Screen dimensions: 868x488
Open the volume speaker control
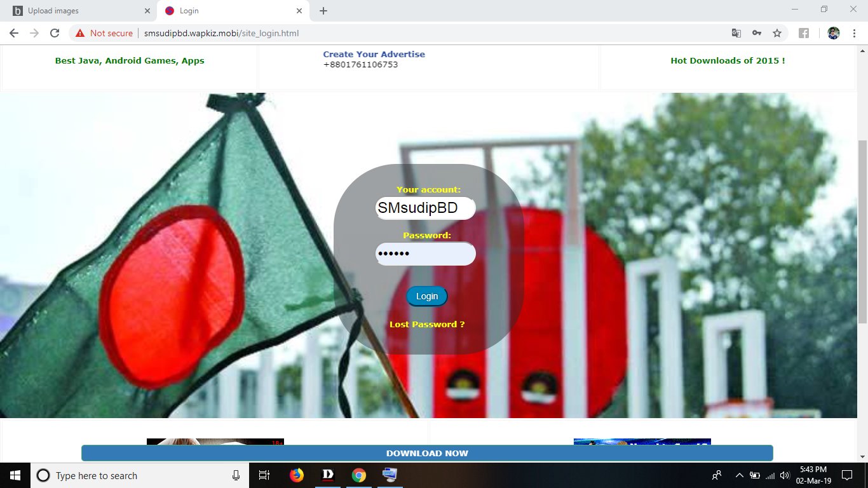784,475
